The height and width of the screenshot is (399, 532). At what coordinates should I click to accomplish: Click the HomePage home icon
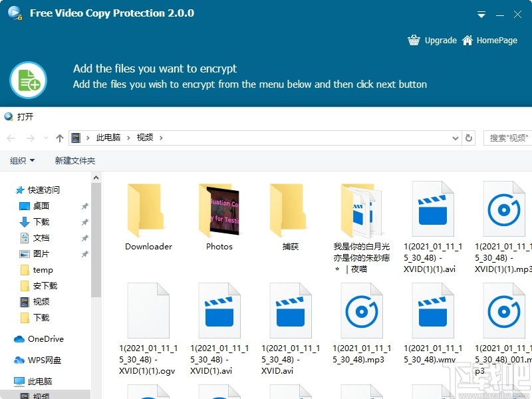click(468, 40)
